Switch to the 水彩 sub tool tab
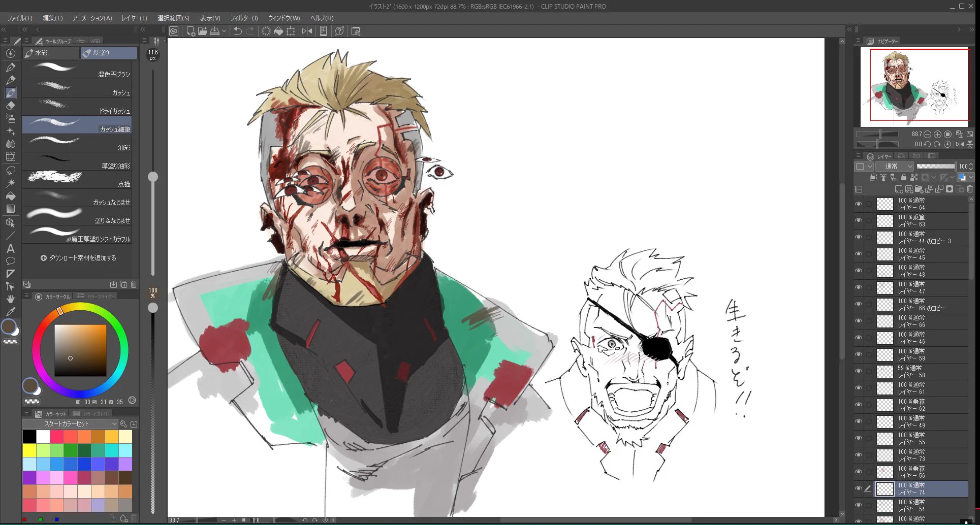980x525 pixels. (x=51, y=53)
